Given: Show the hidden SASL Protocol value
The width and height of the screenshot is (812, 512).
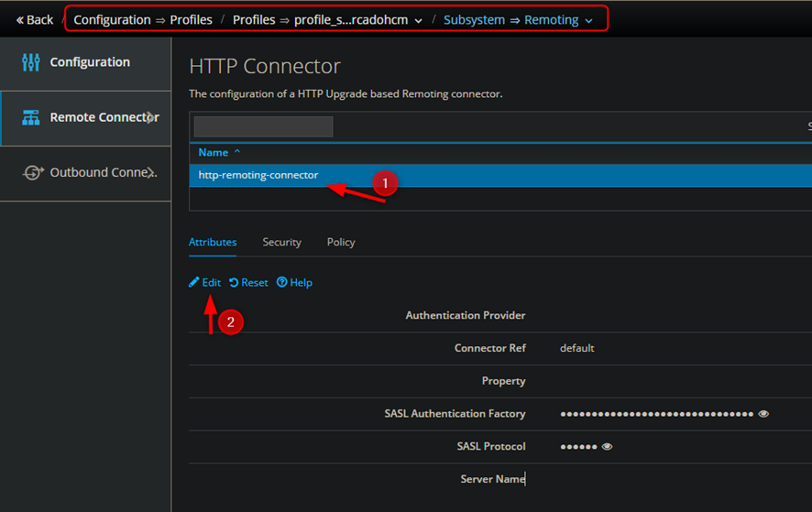Looking at the screenshot, I should (x=607, y=447).
